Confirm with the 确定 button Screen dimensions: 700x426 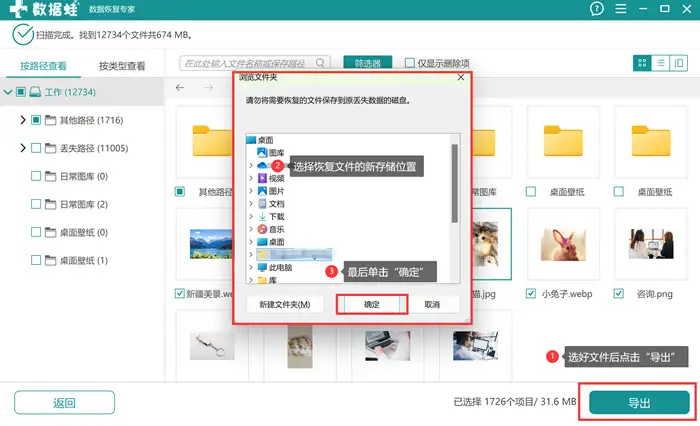pos(371,305)
